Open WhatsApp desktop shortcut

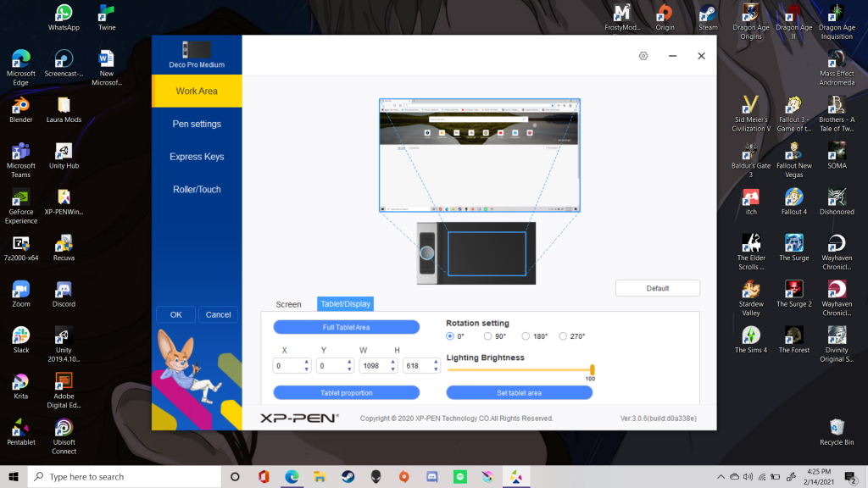(64, 17)
